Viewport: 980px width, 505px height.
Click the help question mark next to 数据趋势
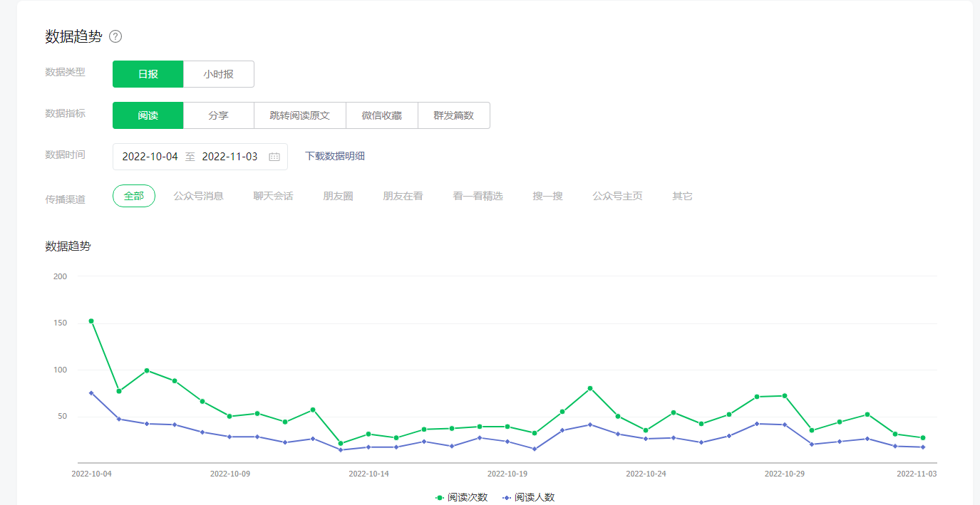pos(115,36)
